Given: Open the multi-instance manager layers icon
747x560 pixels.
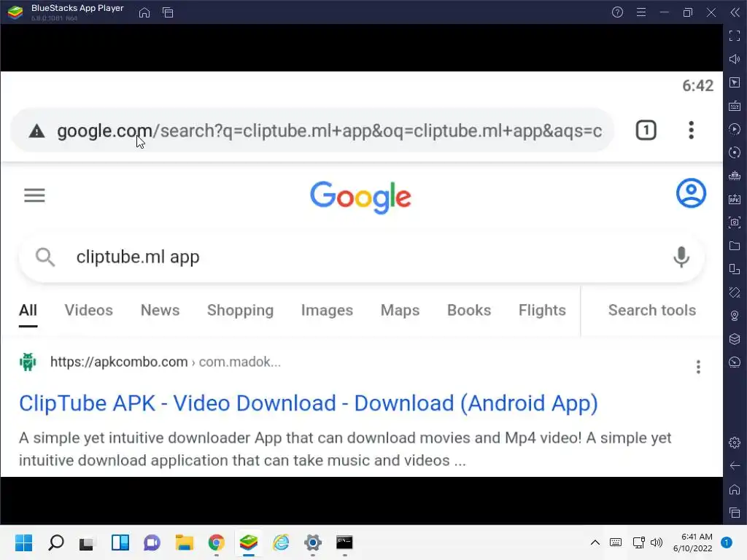Looking at the screenshot, I should [735, 339].
